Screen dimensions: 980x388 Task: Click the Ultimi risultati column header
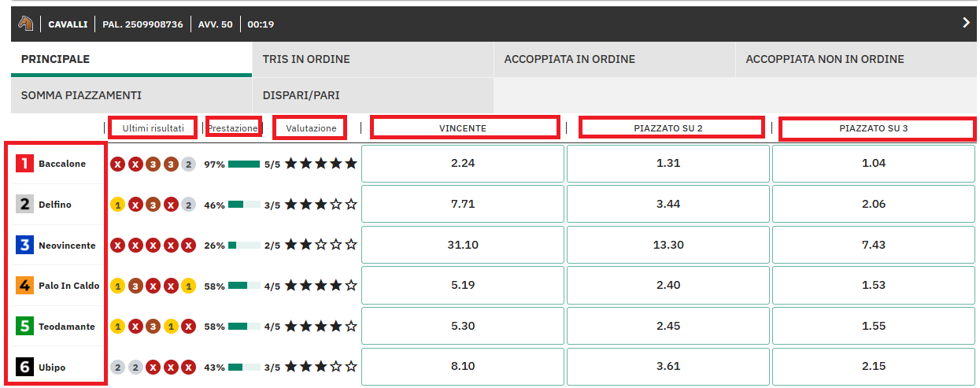(153, 127)
